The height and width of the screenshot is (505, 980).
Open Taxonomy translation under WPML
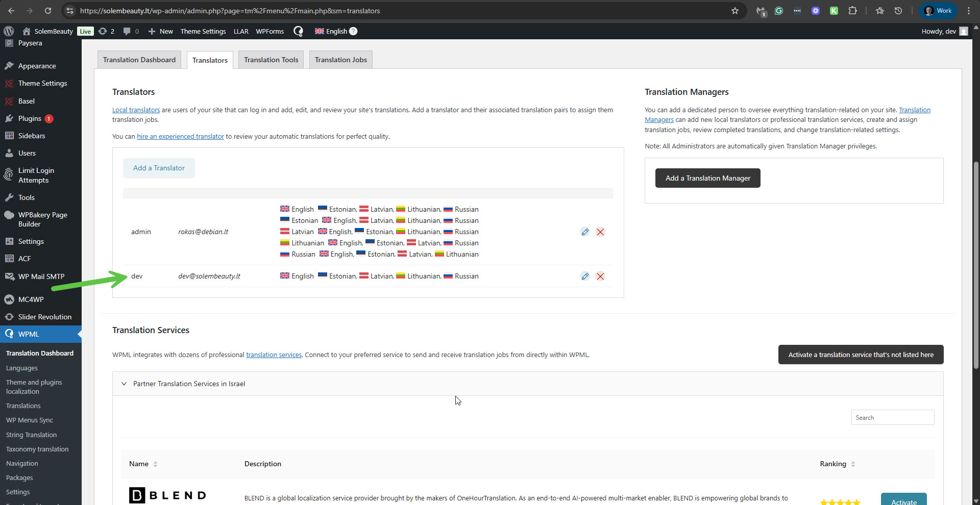click(37, 449)
